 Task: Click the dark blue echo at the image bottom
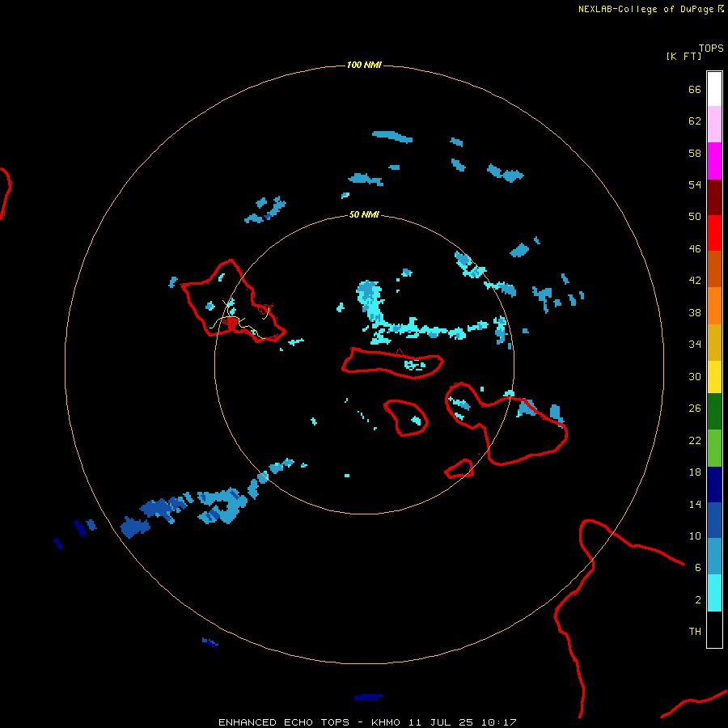[369, 697]
